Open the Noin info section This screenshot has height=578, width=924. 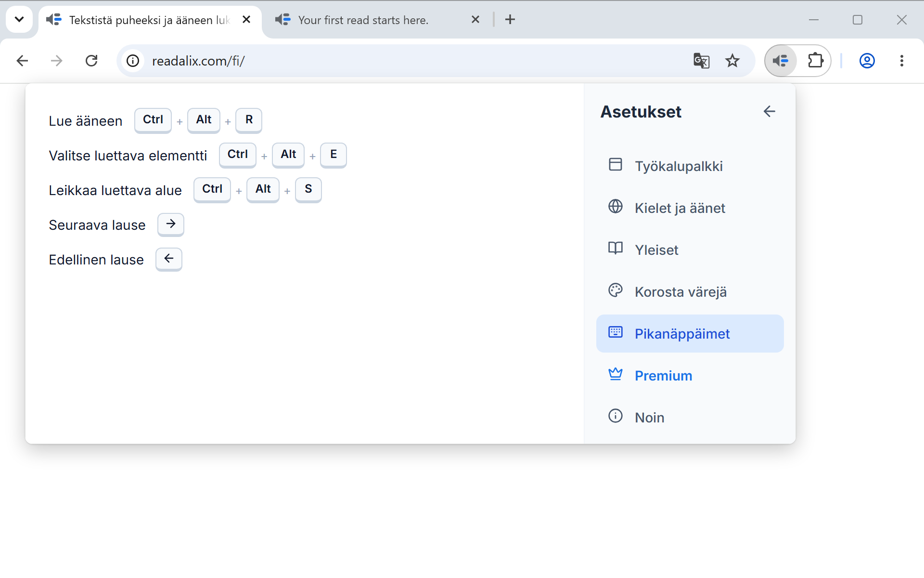[x=690, y=418]
